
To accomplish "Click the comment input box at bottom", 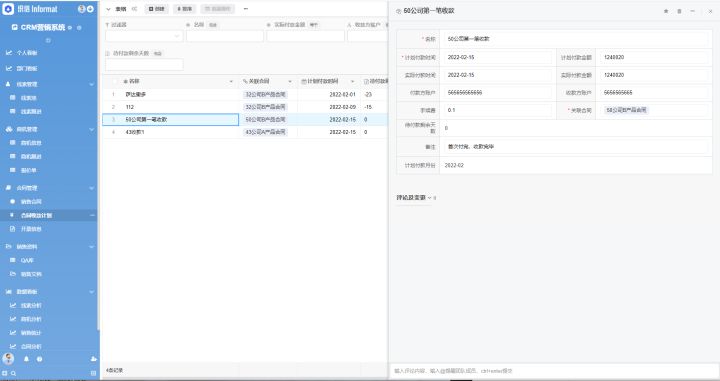I will (554, 370).
